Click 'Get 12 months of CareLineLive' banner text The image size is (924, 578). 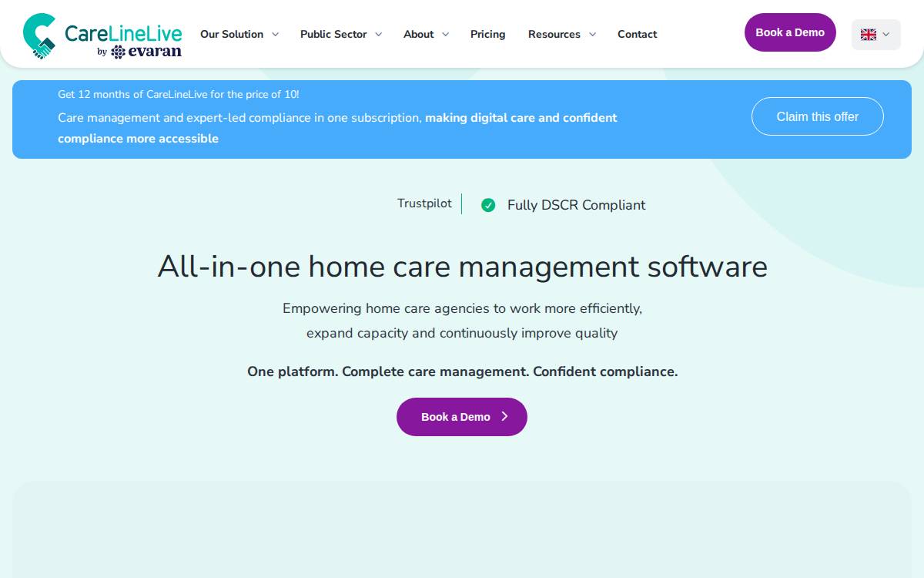pyautogui.click(x=179, y=94)
